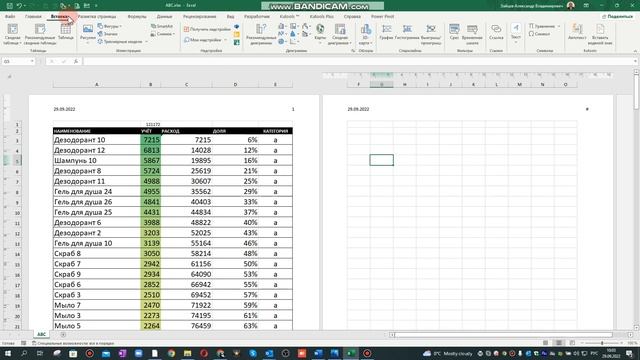Image resolution: width=640 pixels, height=360 pixels.
Task: Click column header G
Action: (382, 84)
